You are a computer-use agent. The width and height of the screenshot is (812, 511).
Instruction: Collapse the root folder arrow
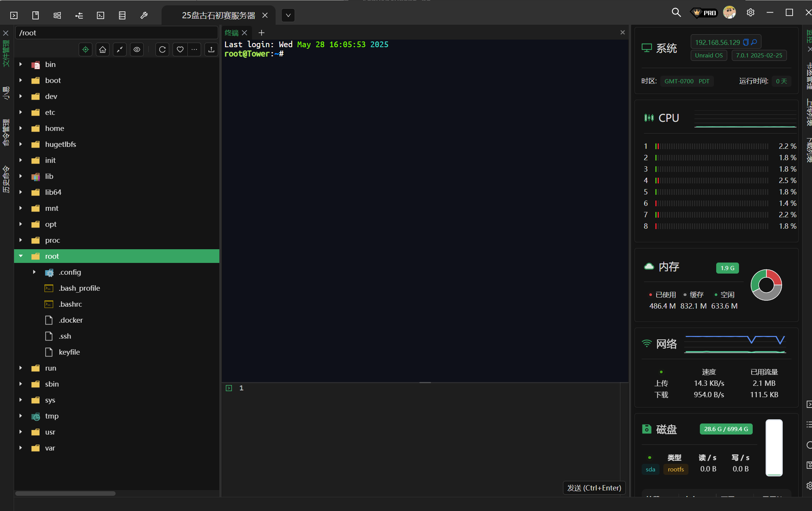coord(21,256)
